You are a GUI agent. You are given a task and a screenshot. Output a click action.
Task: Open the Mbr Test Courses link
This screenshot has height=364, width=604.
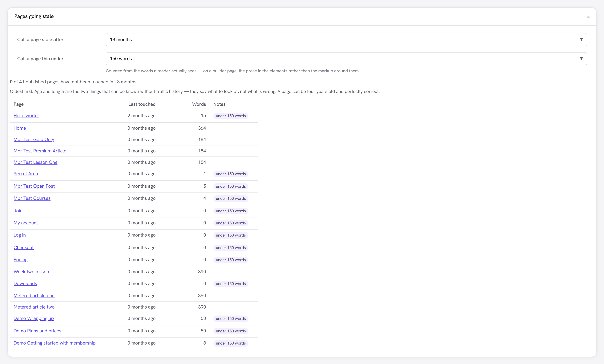[32, 198]
